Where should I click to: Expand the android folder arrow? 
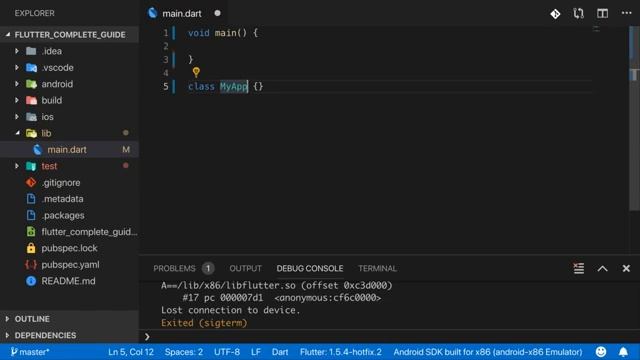click(x=17, y=84)
